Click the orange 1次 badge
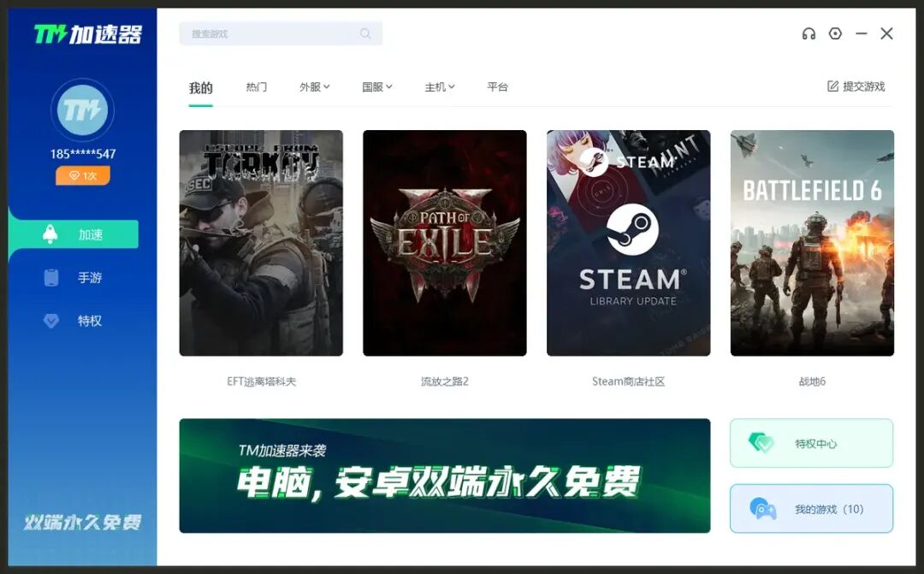The image size is (924, 574). (82, 175)
